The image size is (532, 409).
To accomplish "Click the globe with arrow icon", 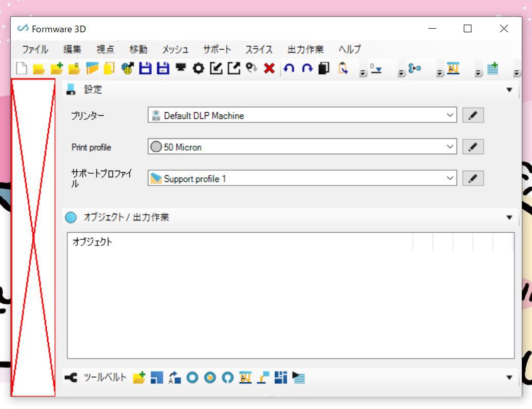I will click(x=128, y=69).
